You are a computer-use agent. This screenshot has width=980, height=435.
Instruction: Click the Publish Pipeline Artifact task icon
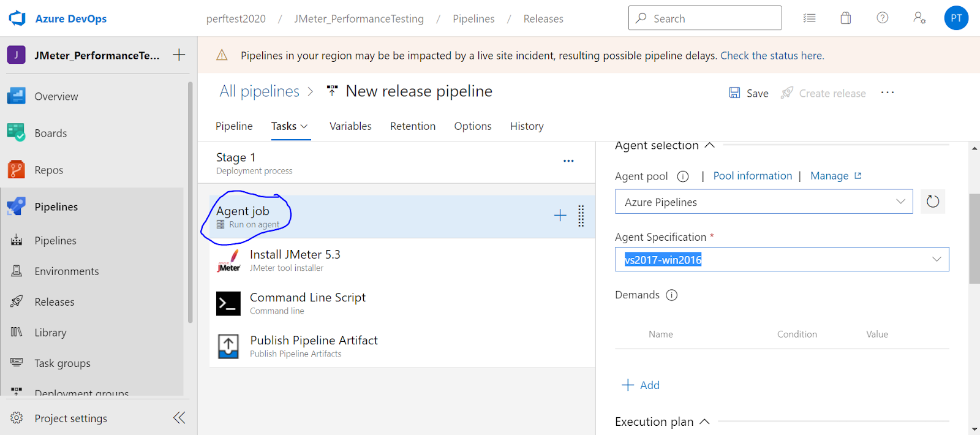pos(228,346)
